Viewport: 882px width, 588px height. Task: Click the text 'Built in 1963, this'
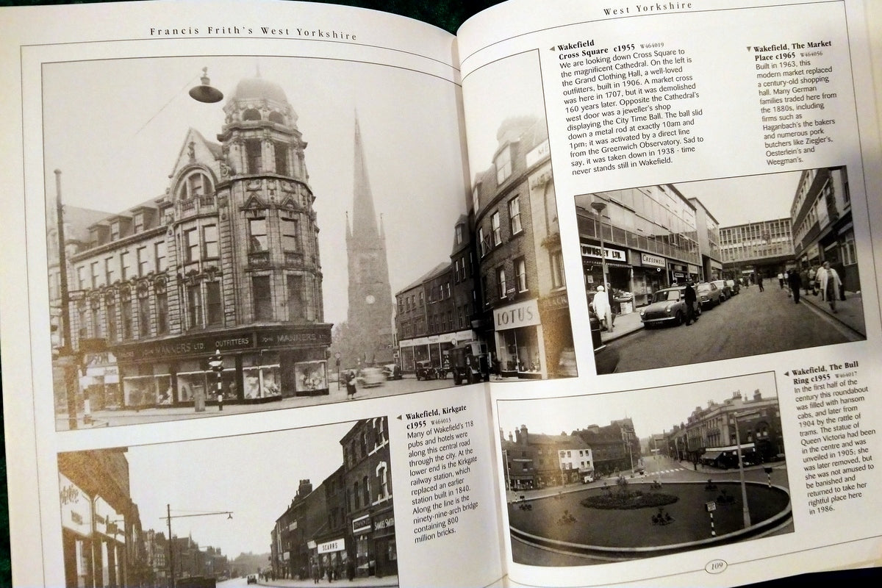click(784, 63)
